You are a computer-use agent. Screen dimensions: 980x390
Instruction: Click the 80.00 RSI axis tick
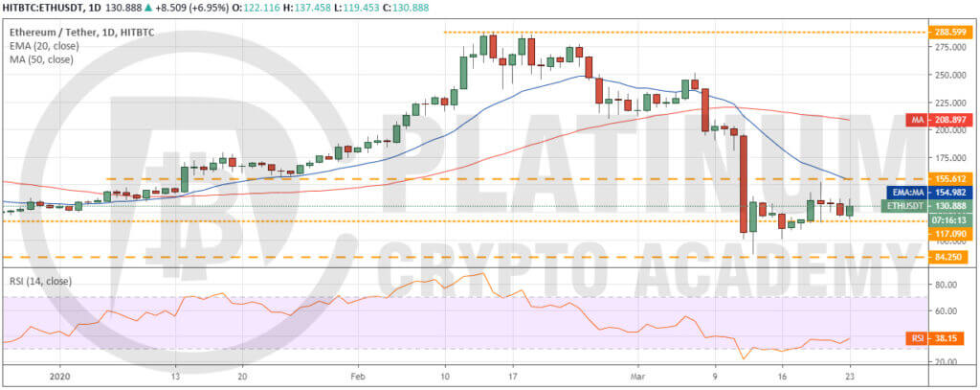946,285
